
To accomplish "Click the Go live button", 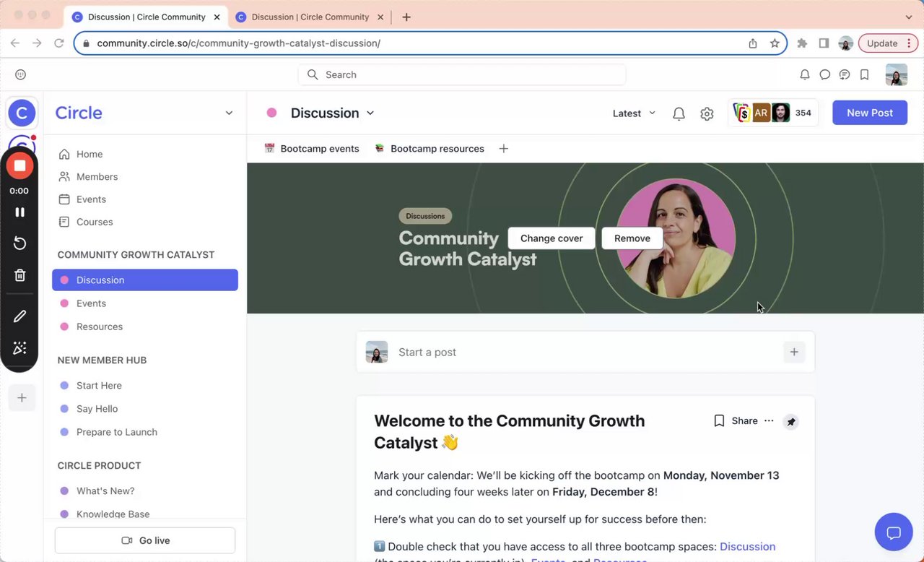I will tap(145, 540).
